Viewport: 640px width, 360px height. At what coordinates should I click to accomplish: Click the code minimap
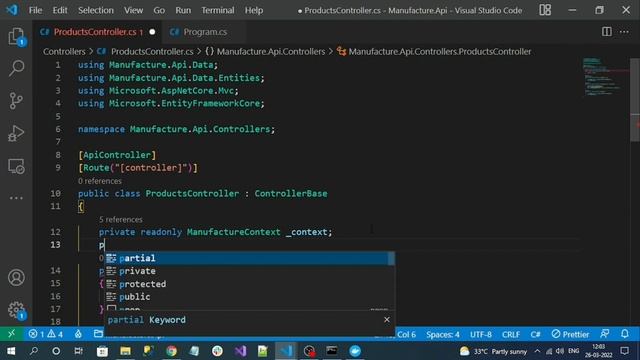click(606, 77)
